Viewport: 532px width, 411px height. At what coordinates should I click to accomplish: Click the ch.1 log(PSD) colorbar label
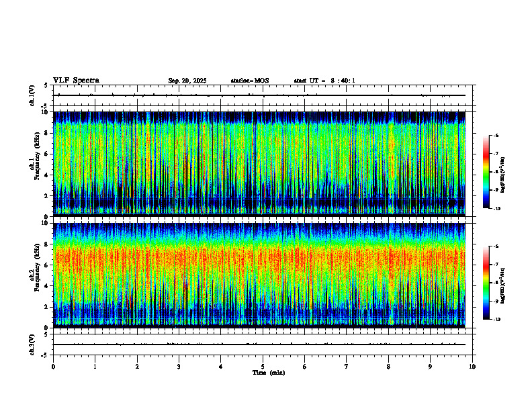503,175
